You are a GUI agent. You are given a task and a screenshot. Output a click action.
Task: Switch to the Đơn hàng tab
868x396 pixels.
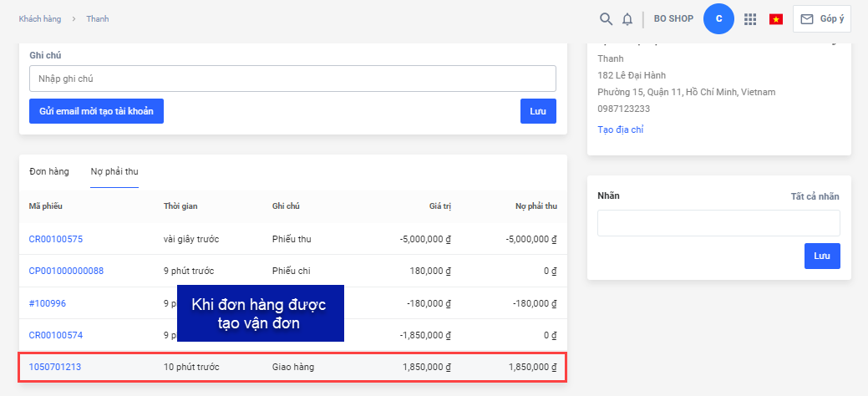click(49, 171)
